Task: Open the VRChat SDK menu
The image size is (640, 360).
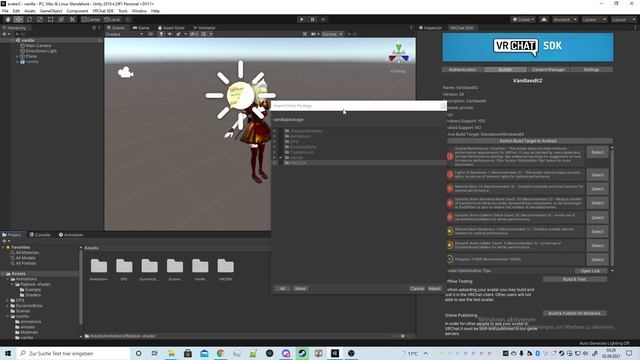Action: click(103, 11)
